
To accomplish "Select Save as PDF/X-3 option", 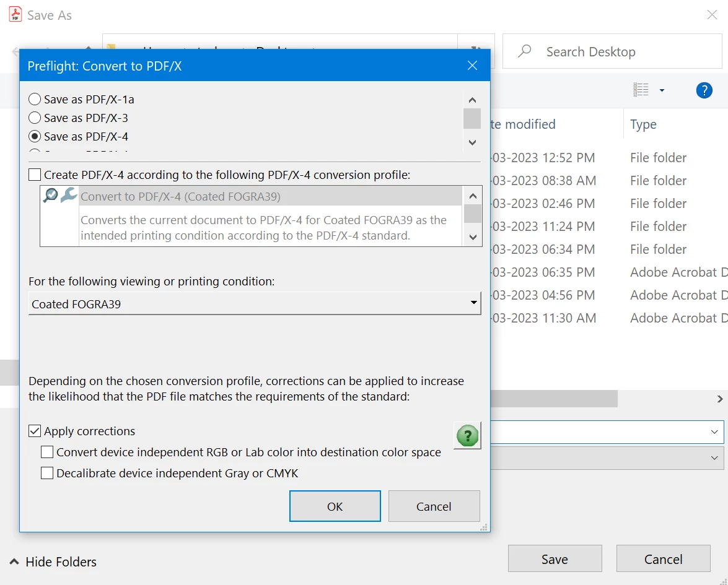I will (x=34, y=118).
